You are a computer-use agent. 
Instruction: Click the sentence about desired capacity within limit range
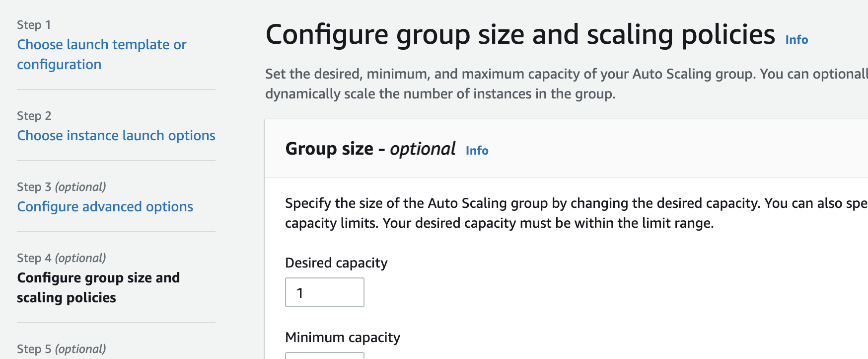548,223
